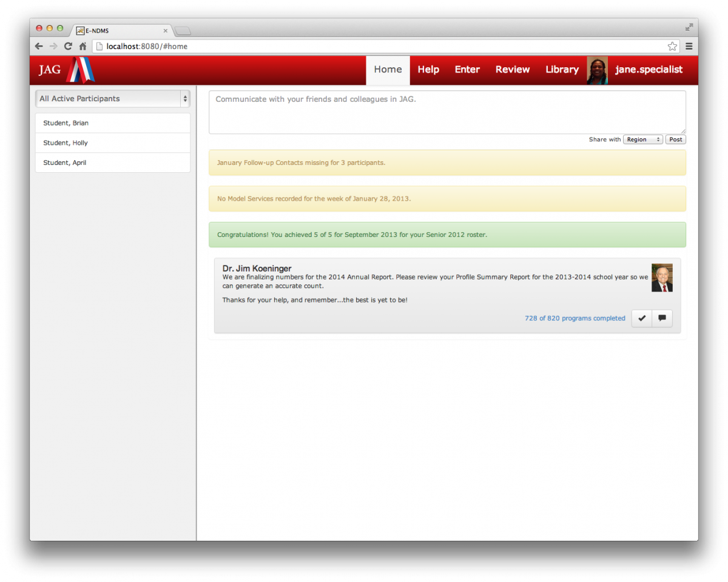Click jane.specialist's profile avatar

pyautogui.click(x=597, y=70)
